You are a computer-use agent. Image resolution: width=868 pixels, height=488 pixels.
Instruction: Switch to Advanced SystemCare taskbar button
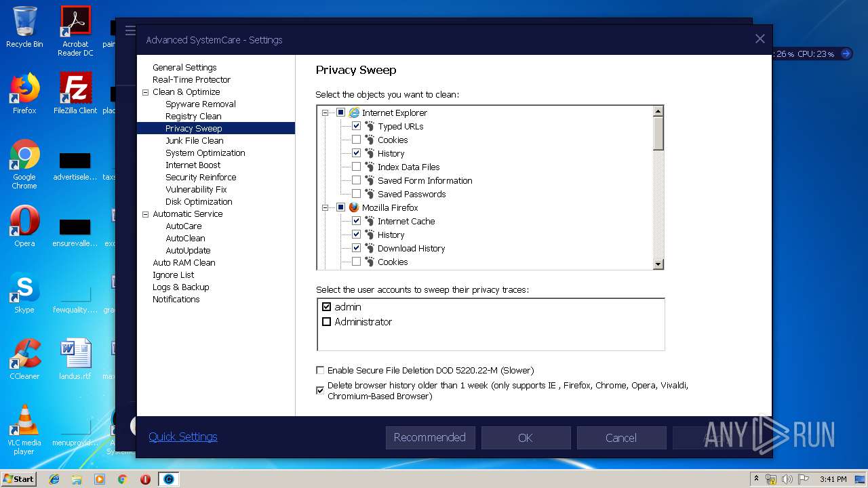pos(168,479)
